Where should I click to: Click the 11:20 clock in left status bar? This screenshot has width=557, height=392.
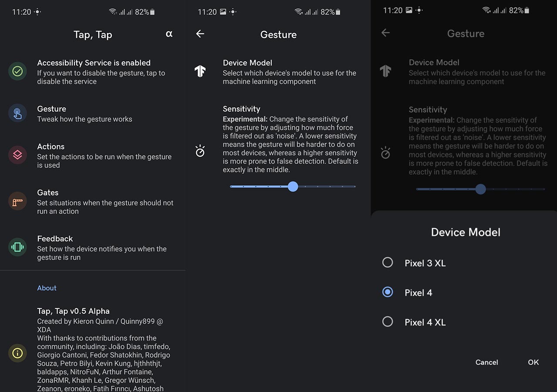pos(21,12)
